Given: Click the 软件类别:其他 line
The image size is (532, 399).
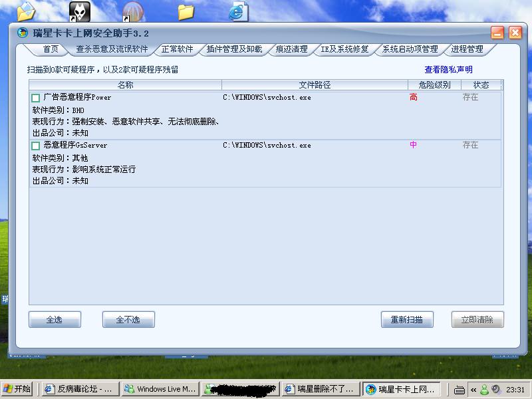Looking at the screenshot, I should (x=61, y=158).
